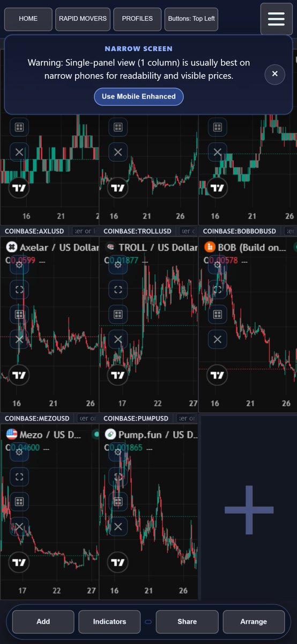Open grid icon on chart above TROLLUSD
This screenshot has height=644, width=297.
[x=118, y=127]
